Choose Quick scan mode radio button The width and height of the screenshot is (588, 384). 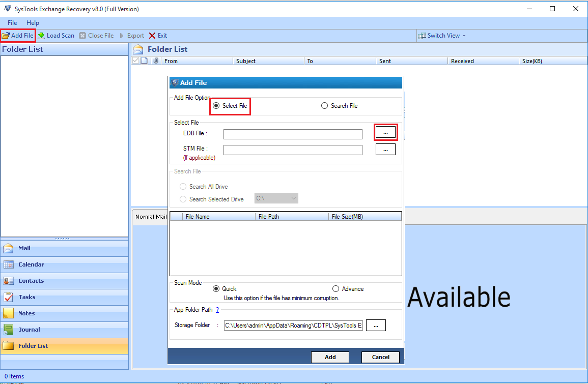[x=216, y=289]
